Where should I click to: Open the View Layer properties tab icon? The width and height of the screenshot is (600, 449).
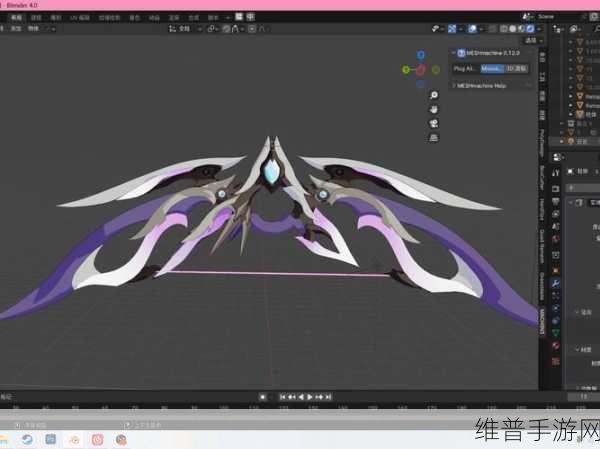click(x=556, y=214)
